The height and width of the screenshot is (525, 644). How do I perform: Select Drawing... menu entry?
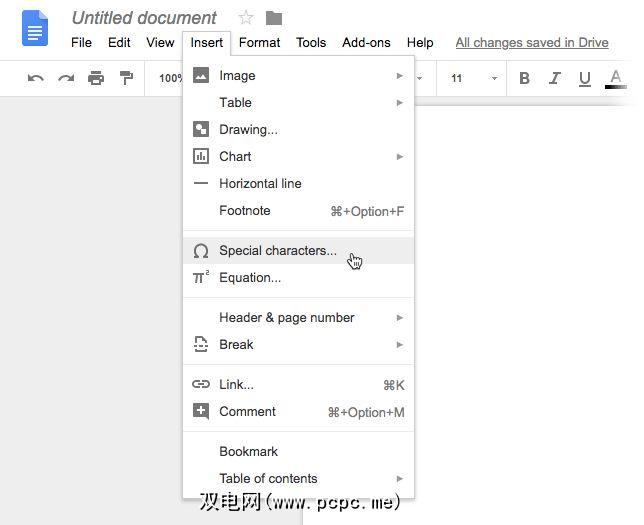coord(299,129)
